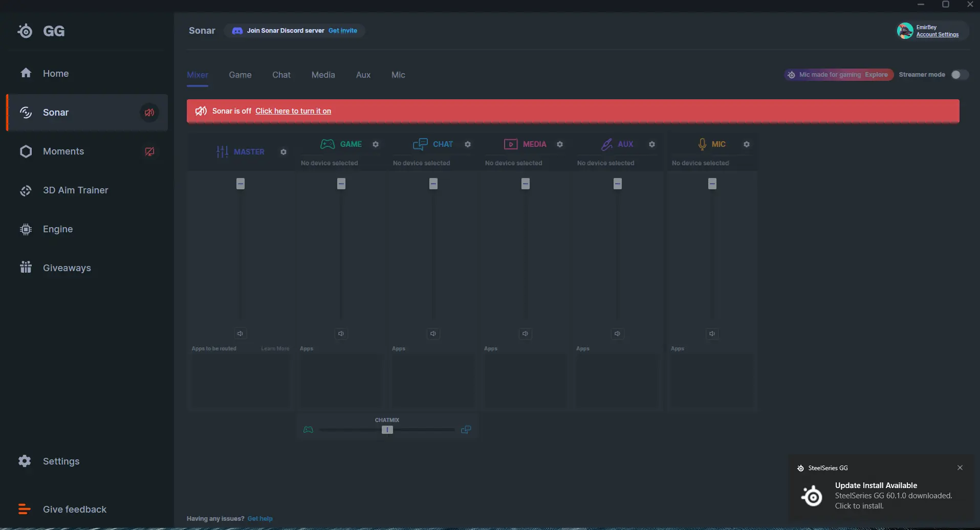The height and width of the screenshot is (530, 980).
Task: Mute the Game channel
Action: (341, 334)
